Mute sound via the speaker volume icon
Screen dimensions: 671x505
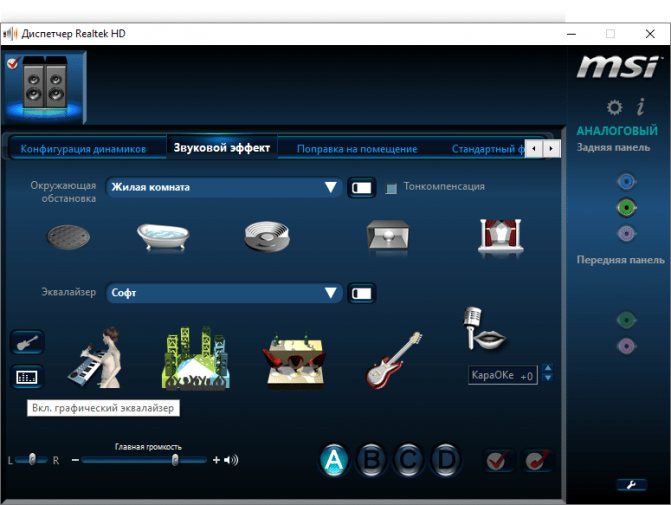(232, 460)
